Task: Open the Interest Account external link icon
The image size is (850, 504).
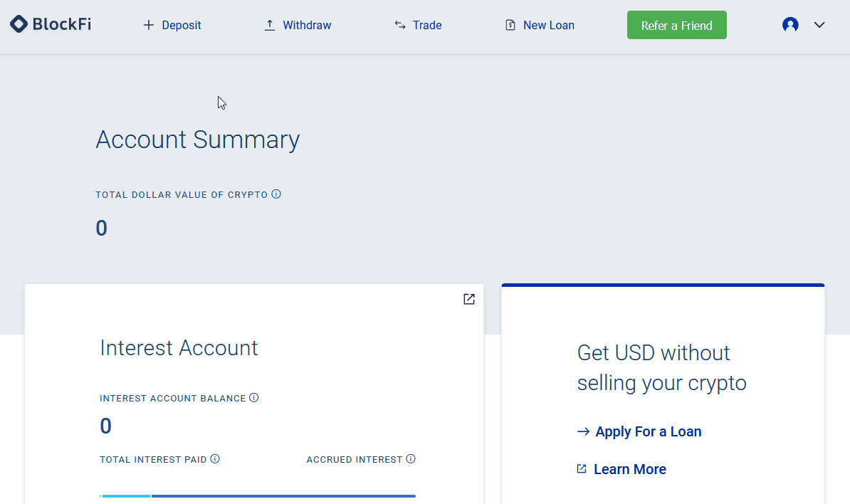Action: point(469,299)
